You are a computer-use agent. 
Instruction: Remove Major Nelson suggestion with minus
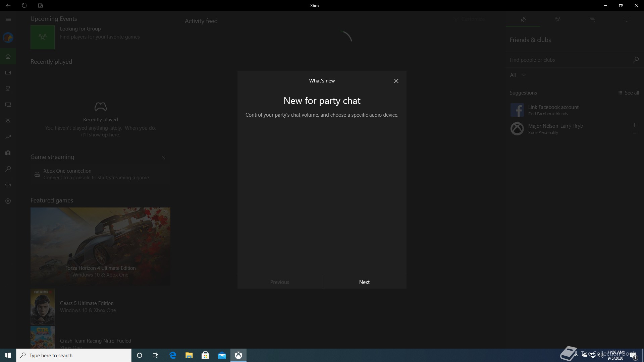tap(634, 133)
